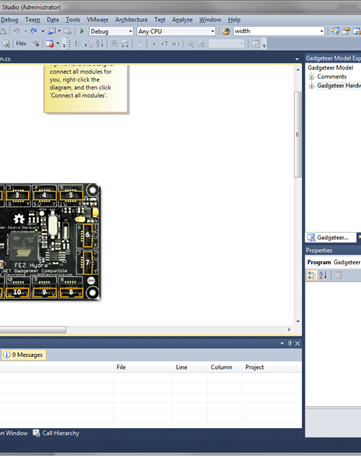361x456 pixels.
Task: Open the Breakpoints window icon with red dot
Action: [x=50, y=44]
